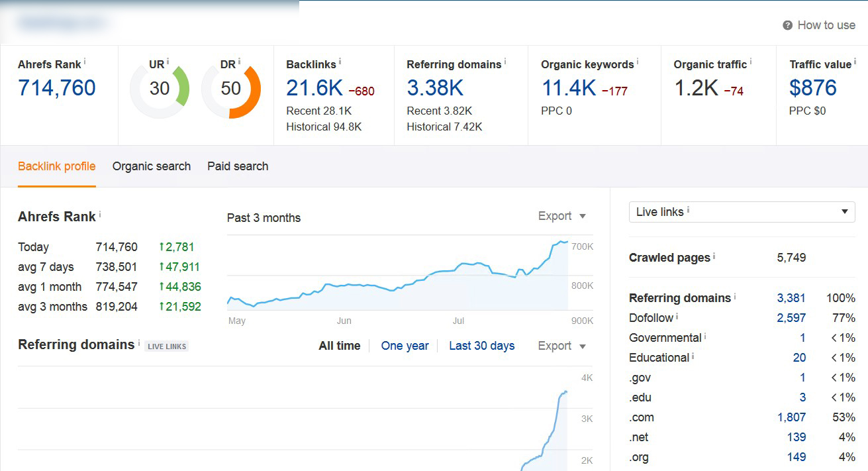Screen dimensions: 868x471
Task: Click the 139 .net domains count
Action: point(796,437)
